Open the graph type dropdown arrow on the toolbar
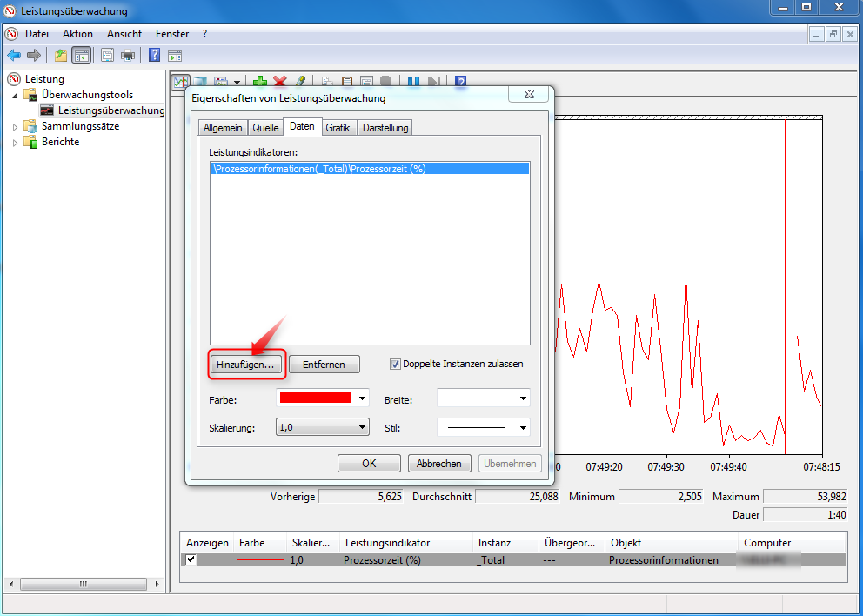Screen dimensions: 863x616 [x=236, y=81]
